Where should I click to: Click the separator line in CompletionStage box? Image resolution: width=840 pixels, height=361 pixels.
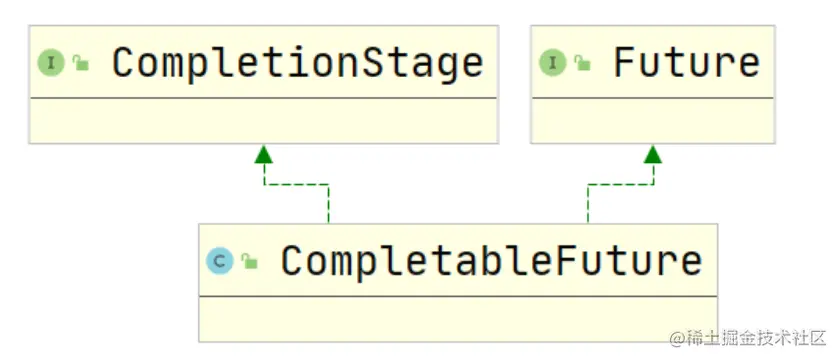(x=264, y=98)
